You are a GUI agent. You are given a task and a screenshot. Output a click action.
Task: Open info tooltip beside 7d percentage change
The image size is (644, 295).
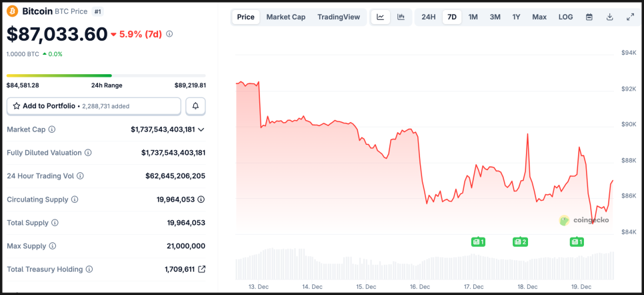tap(169, 33)
